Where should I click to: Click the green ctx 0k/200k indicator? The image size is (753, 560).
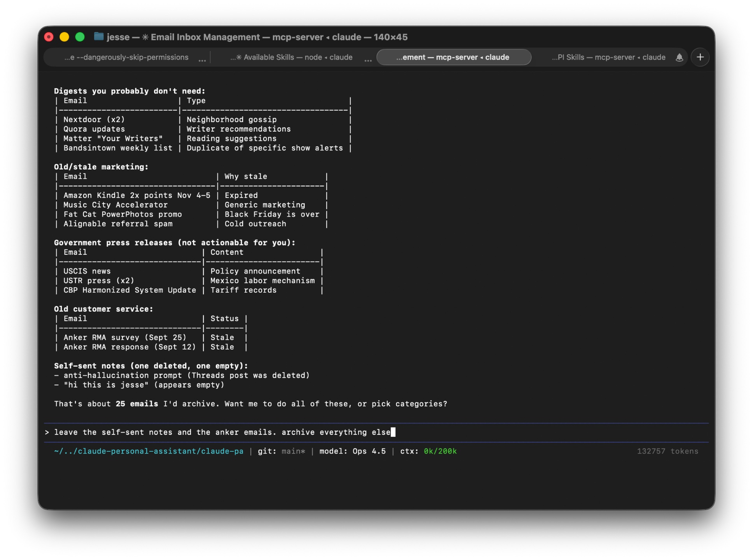440,451
